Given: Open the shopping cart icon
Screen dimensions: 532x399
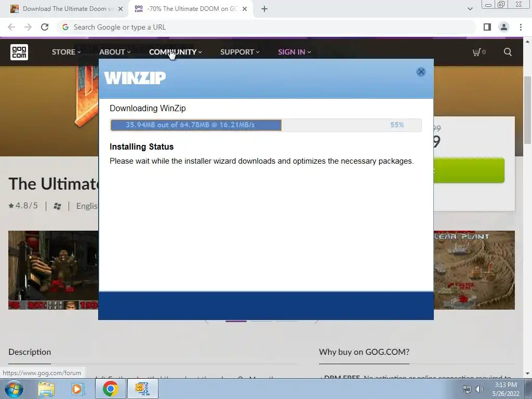Looking at the screenshot, I should (x=478, y=52).
